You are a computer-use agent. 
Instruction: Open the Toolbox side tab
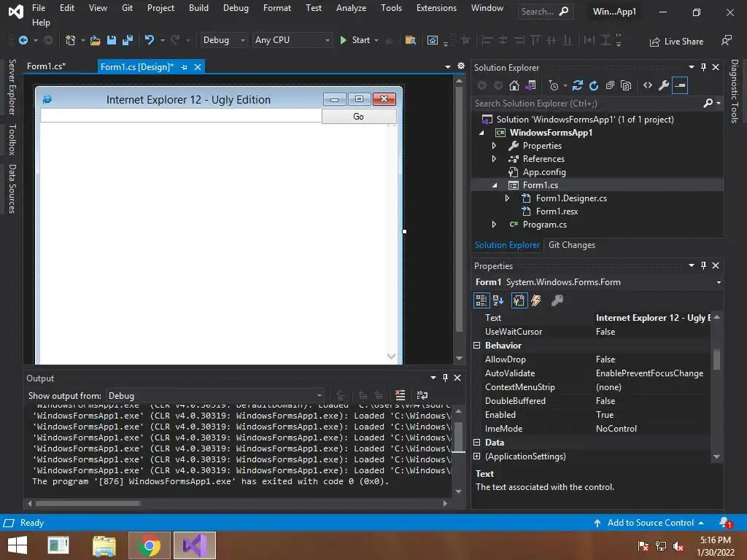tap(12, 140)
